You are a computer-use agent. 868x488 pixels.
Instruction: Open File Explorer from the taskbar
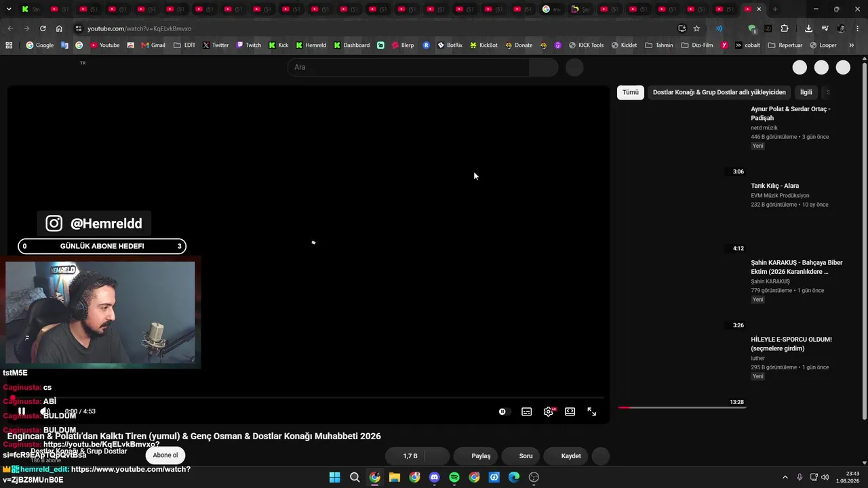[x=395, y=477]
